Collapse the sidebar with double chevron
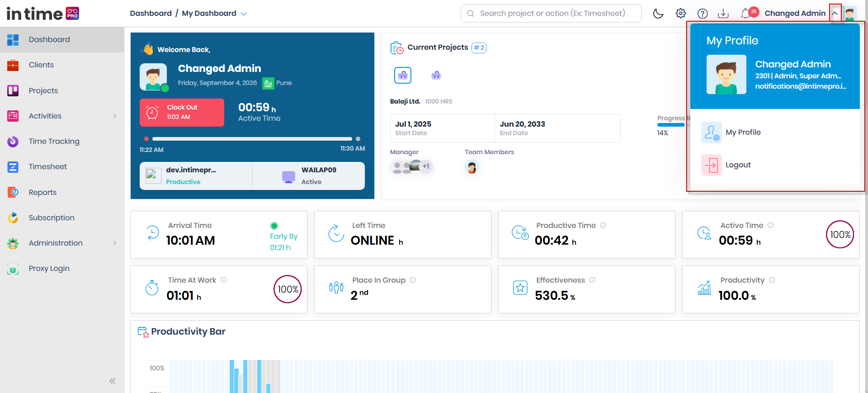The image size is (868, 393). pyautogui.click(x=113, y=381)
